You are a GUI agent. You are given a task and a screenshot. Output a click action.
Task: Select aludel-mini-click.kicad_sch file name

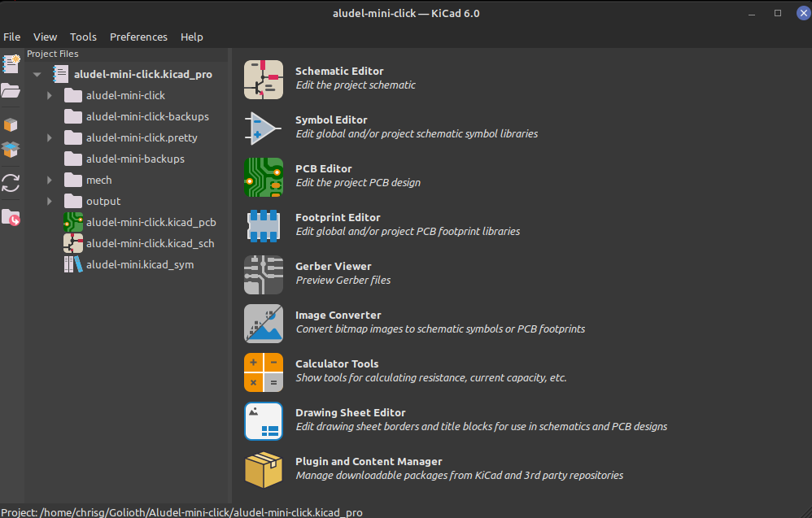(x=151, y=243)
